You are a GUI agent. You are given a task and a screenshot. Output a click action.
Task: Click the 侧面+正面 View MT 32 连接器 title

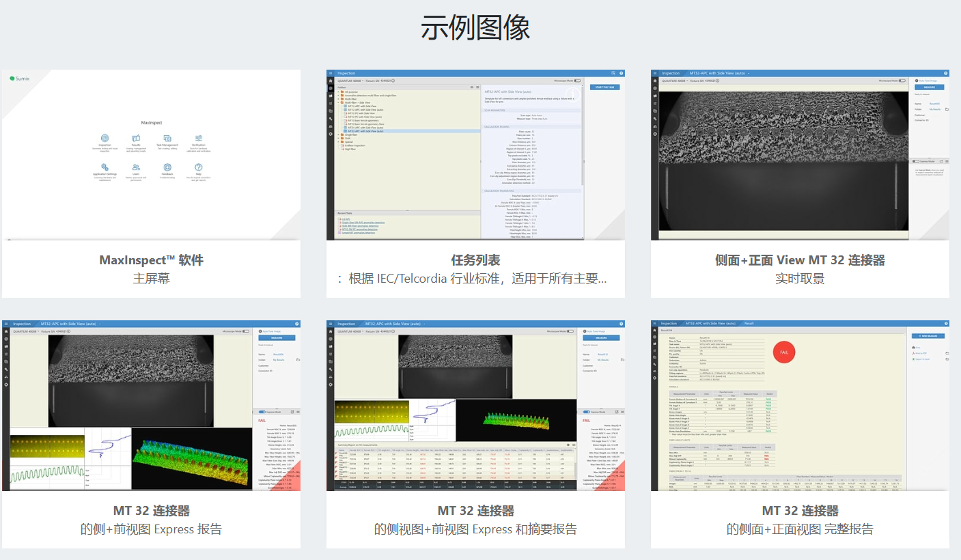tap(800, 260)
